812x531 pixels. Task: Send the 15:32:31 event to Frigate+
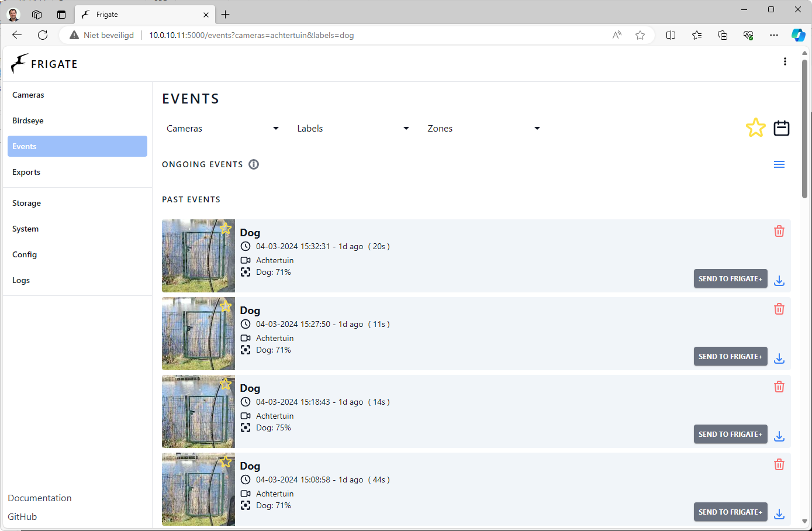click(730, 279)
